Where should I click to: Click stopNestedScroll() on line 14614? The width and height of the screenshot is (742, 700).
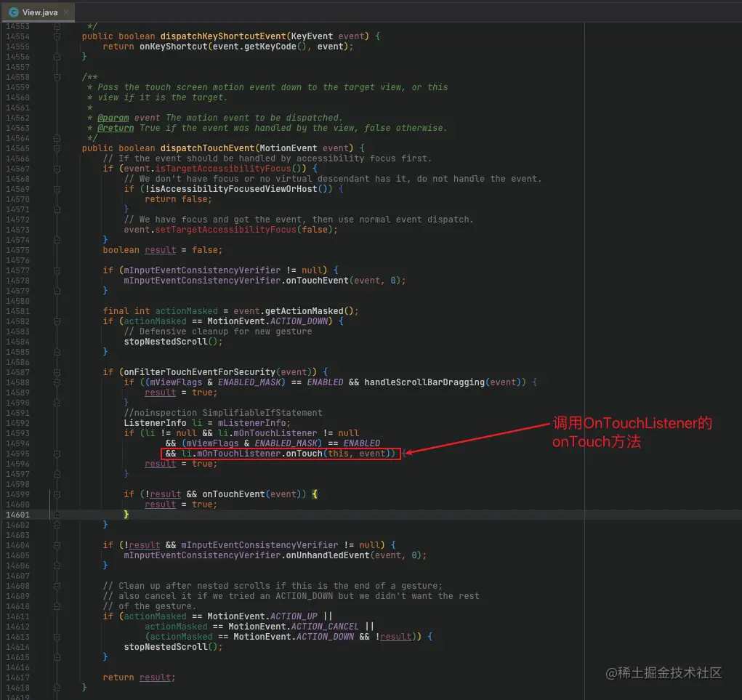click(173, 647)
